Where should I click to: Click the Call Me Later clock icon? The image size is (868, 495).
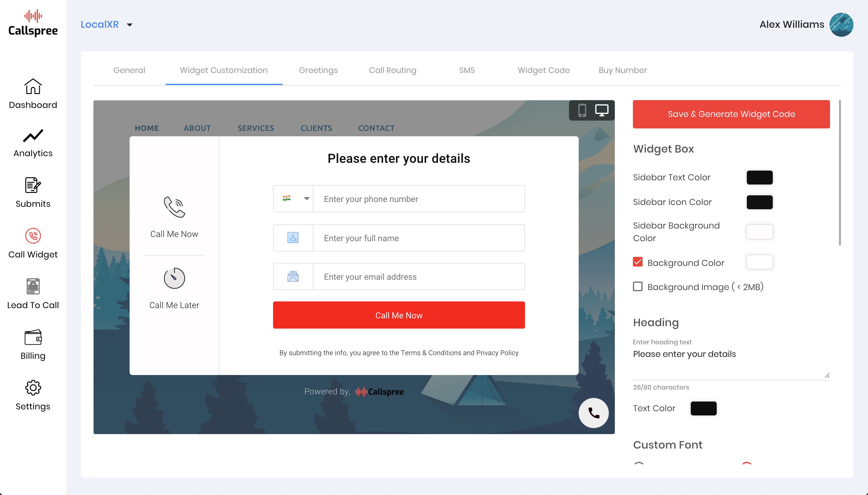(x=174, y=278)
